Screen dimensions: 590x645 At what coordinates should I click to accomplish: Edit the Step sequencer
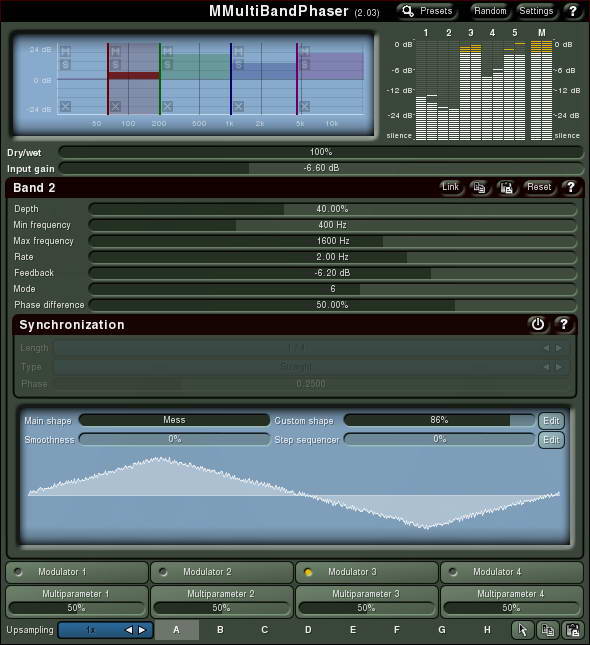coord(551,440)
